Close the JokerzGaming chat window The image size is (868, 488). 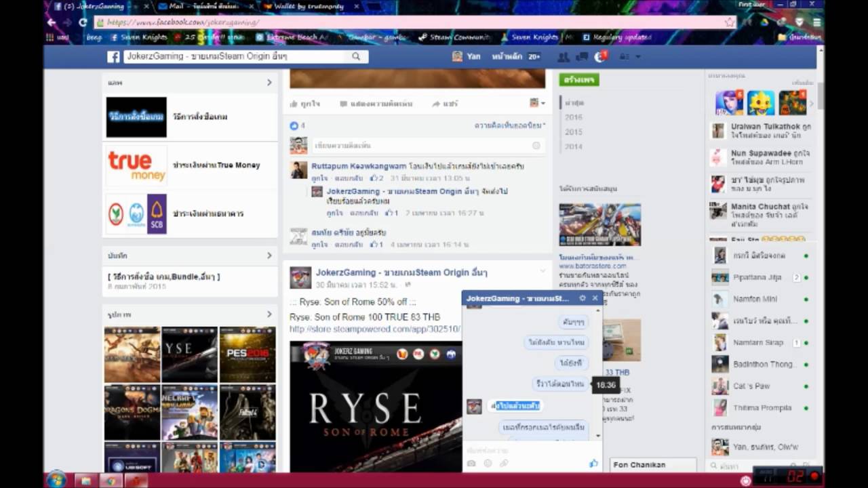595,298
